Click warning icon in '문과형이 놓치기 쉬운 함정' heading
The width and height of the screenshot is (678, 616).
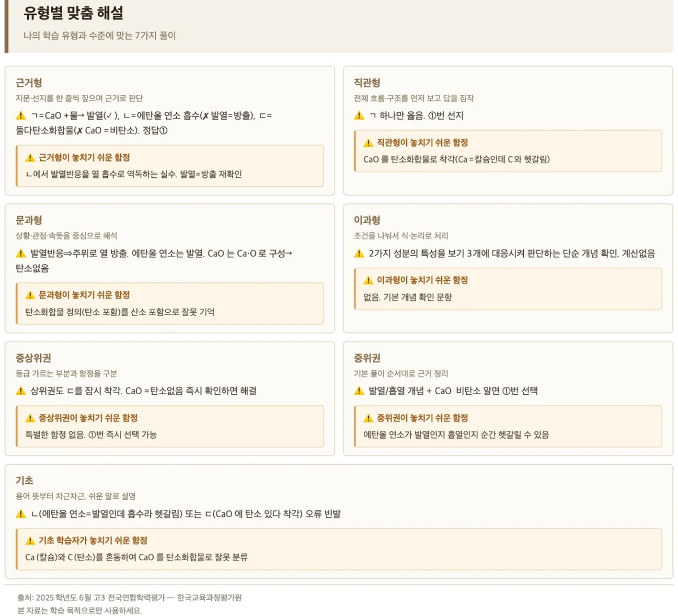[x=31, y=295]
